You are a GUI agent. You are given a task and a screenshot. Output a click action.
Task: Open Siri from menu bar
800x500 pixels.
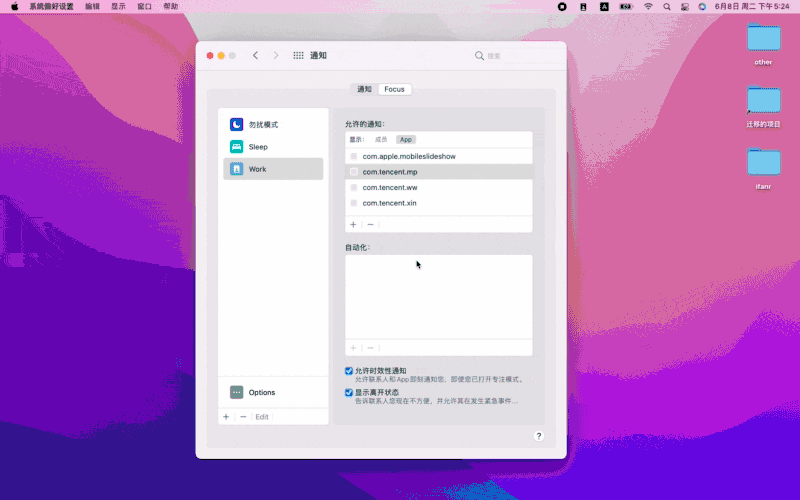coord(703,7)
